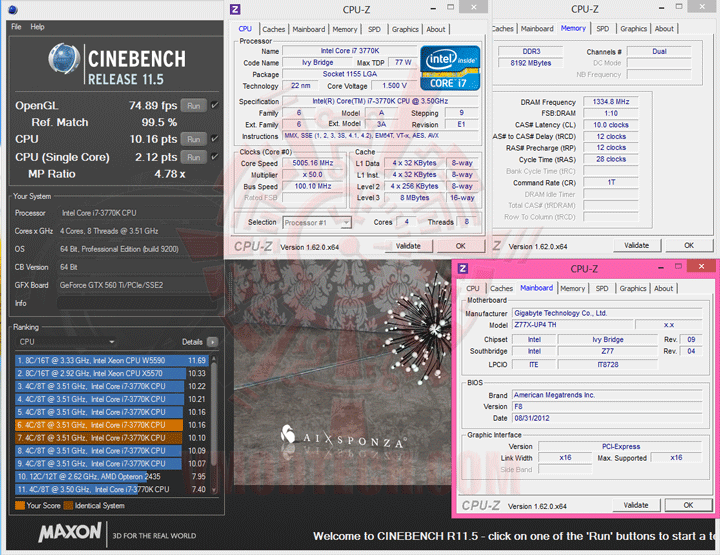Open the Processor #1 selection dropdown
The height and width of the screenshot is (555, 720).
pyautogui.click(x=317, y=223)
